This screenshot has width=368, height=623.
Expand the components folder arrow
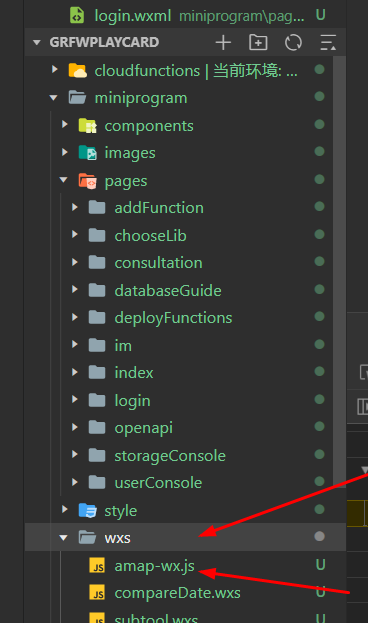click(65, 125)
